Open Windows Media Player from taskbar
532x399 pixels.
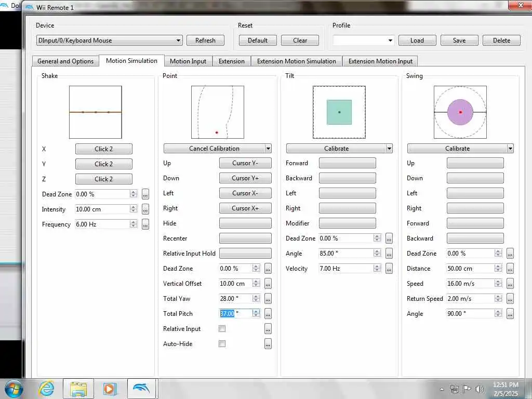tap(110, 389)
